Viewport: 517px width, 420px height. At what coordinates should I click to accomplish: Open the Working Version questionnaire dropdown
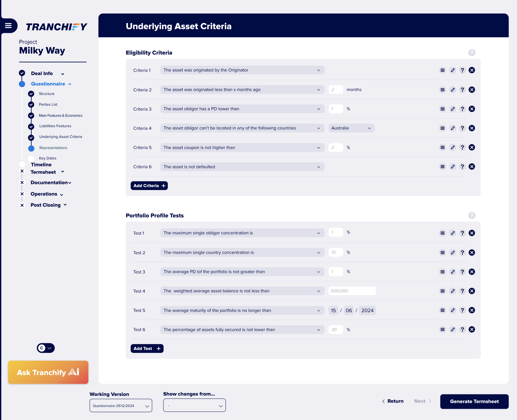(x=120, y=406)
